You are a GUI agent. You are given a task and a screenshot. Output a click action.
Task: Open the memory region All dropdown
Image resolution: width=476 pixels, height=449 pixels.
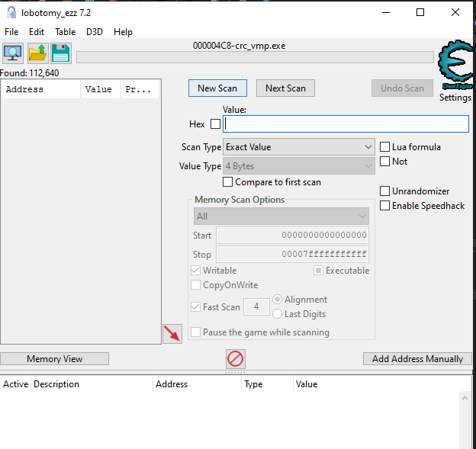[x=281, y=216]
